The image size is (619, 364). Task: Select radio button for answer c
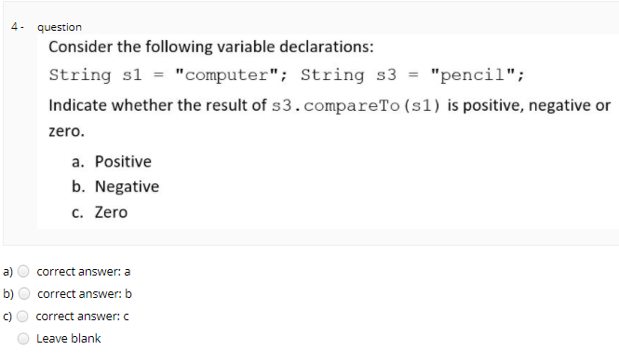point(22,317)
